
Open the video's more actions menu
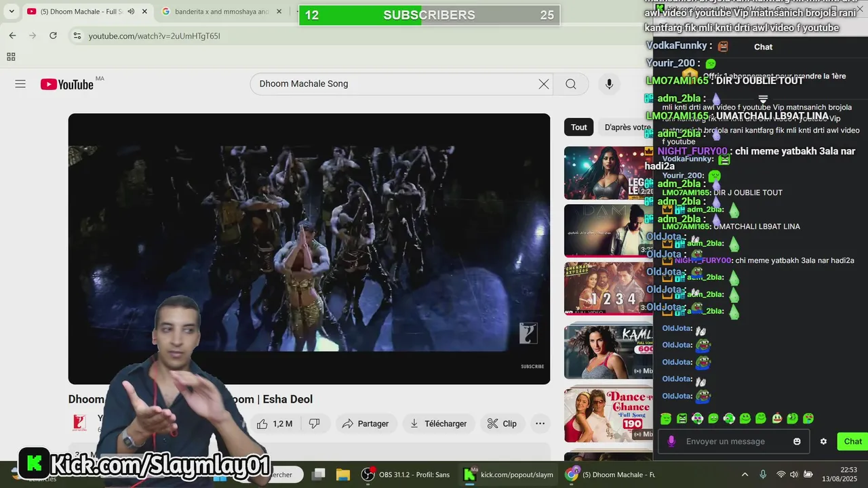coord(540,424)
